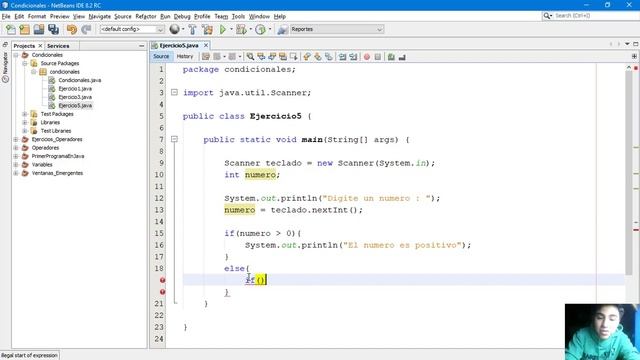Screen dimensions: 640x360
Task: Click the Illegal start of expression status text
Action: point(29,356)
